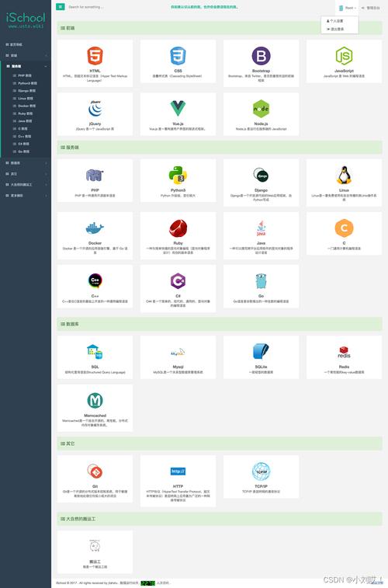Collapse the 服务端 sidebar section
This screenshot has width=388, height=588.
(26, 66)
